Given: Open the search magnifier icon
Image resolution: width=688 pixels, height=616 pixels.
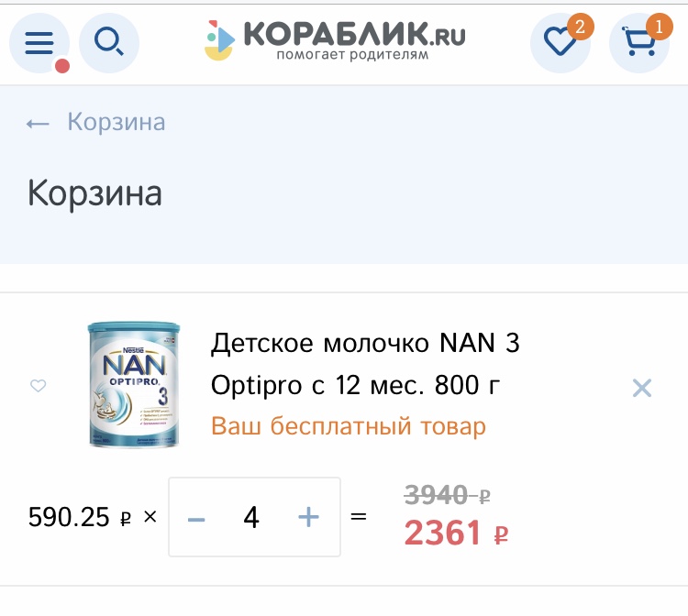Looking at the screenshot, I should coord(109,43).
